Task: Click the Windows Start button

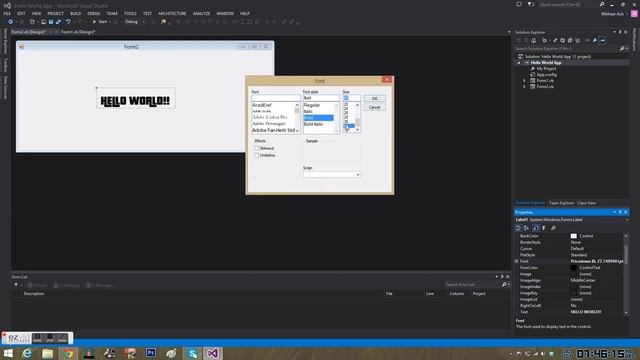Action: (x=8, y=353)
